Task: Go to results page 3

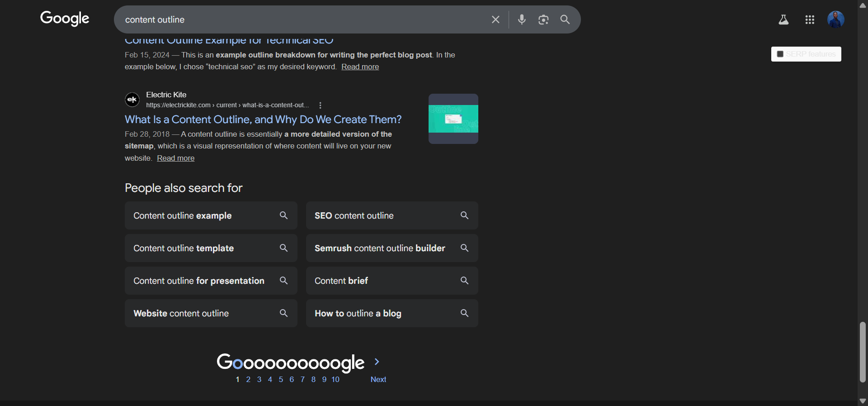Action: click(259, 379)
